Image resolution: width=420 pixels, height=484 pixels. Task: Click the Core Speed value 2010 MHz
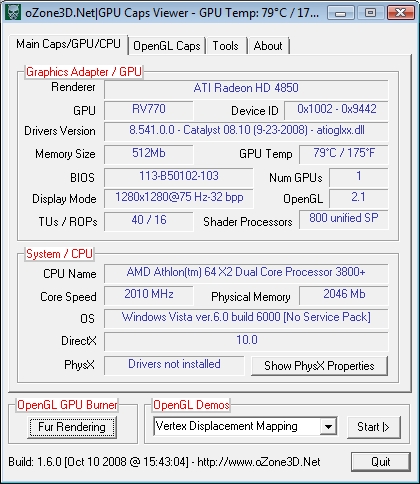pyautogui.click(x=149, y=295)
